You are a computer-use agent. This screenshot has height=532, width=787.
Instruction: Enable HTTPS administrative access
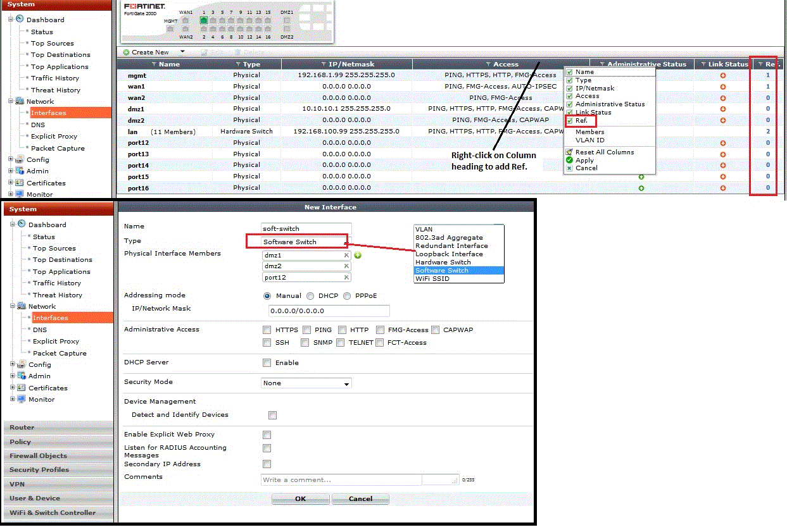pos(267,330)
